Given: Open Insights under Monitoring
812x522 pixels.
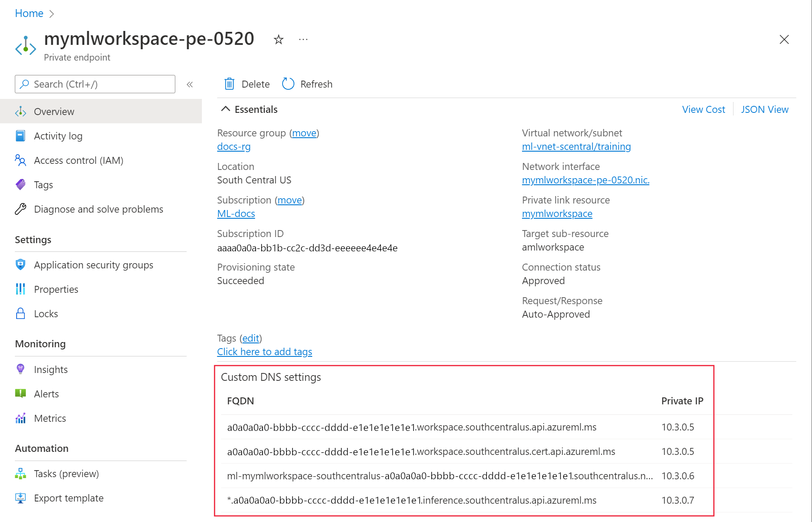Looking at the screenshot, I should pyautogui.click(x=51, y=369).
